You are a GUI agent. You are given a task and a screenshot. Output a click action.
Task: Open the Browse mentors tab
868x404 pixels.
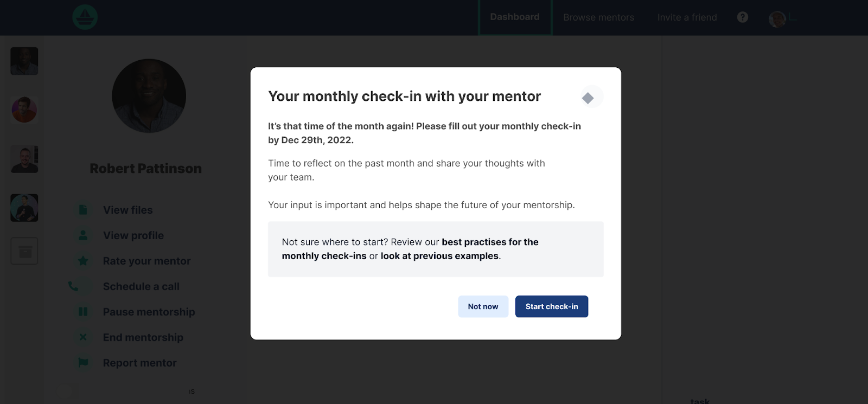point(598,17)
